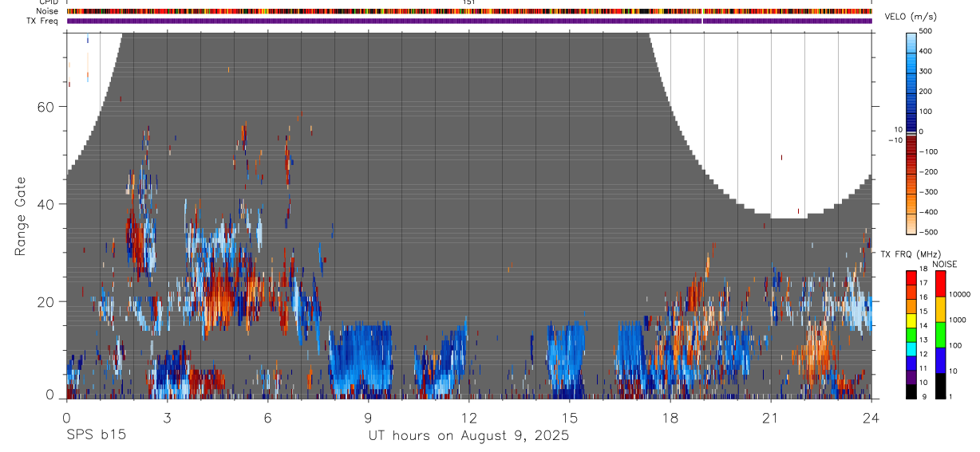This screenshot has height=452, width=980.
Task: Click the purple TX Freq strip
Action: (x=469, y=21)
